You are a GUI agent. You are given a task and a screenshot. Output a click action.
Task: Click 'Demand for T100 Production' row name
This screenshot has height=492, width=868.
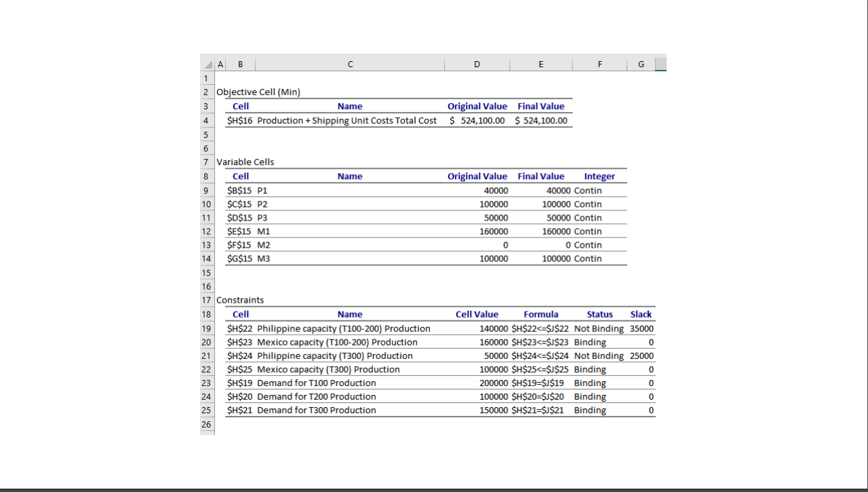click(x=316, y=383)
